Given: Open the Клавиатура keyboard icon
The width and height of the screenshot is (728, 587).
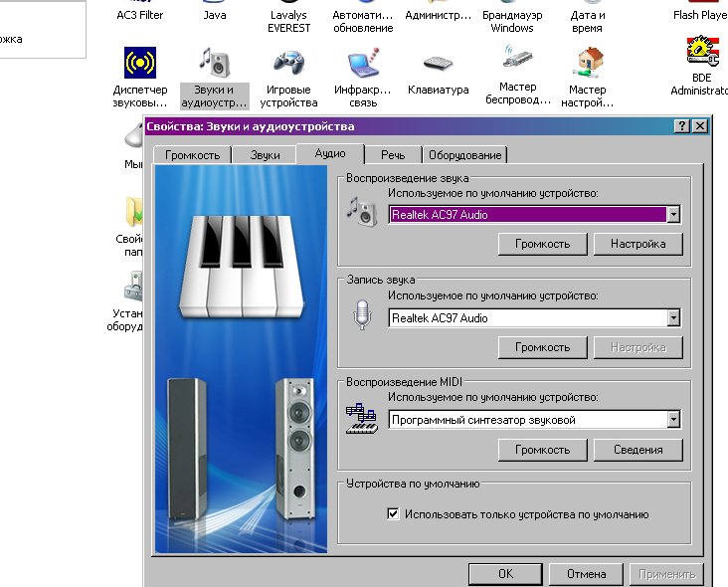Looking at the screenshot, I should coord(438,63).
